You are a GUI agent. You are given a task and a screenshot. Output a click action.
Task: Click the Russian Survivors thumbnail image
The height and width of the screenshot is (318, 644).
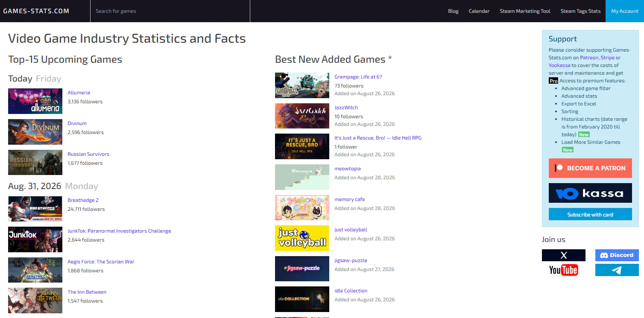coord(35,162)
